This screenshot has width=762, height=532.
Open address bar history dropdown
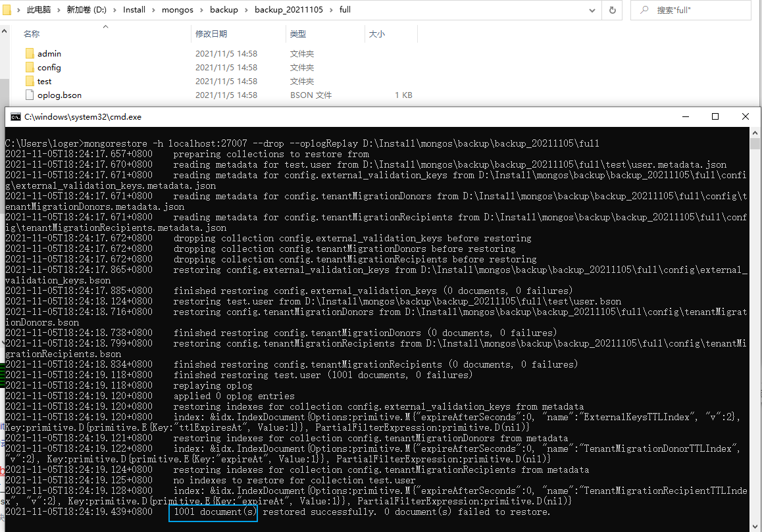tap(592, 11)
